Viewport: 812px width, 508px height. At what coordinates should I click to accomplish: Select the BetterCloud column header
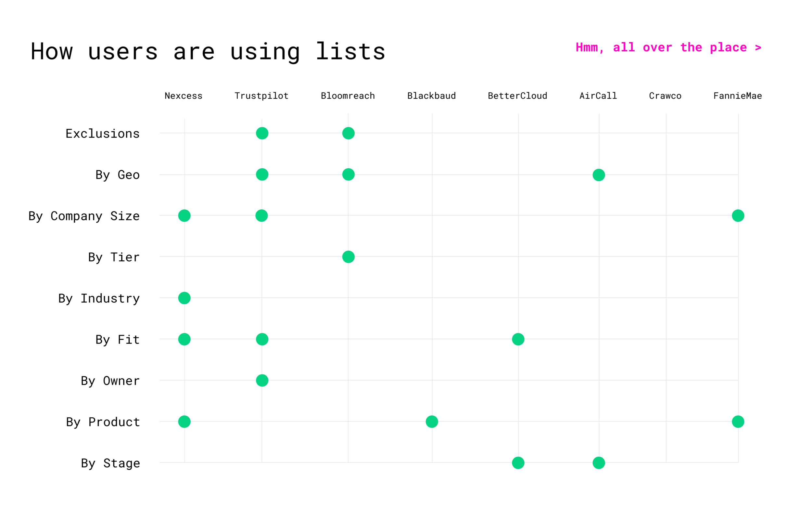pos(517,96)
